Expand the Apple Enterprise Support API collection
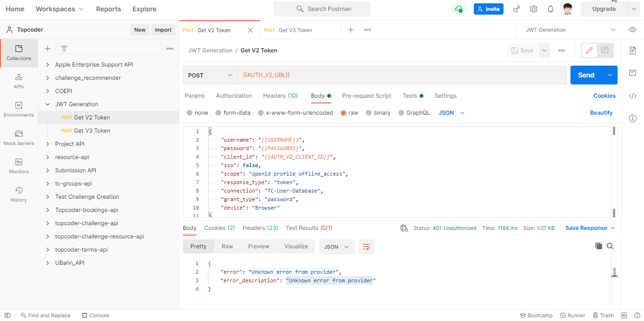 48,65
